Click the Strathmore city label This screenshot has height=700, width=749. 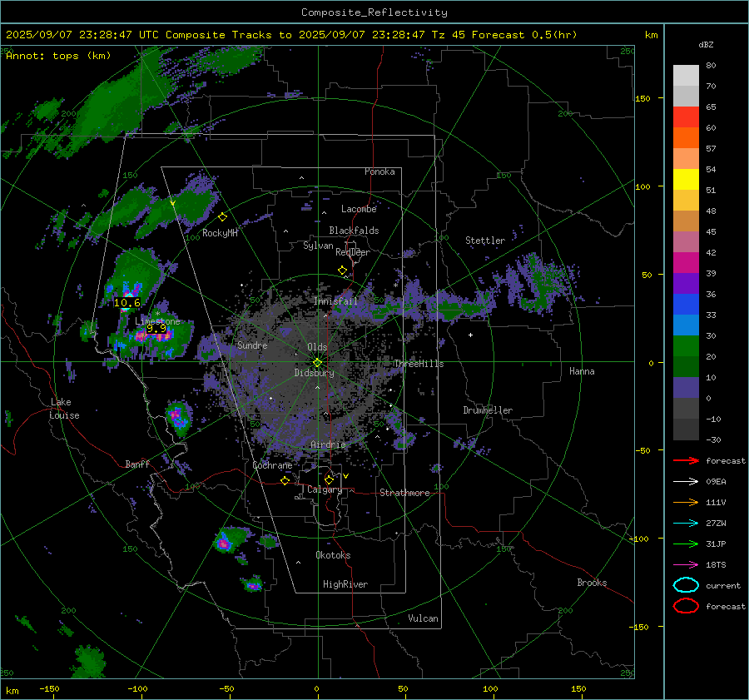pos(404,493)
